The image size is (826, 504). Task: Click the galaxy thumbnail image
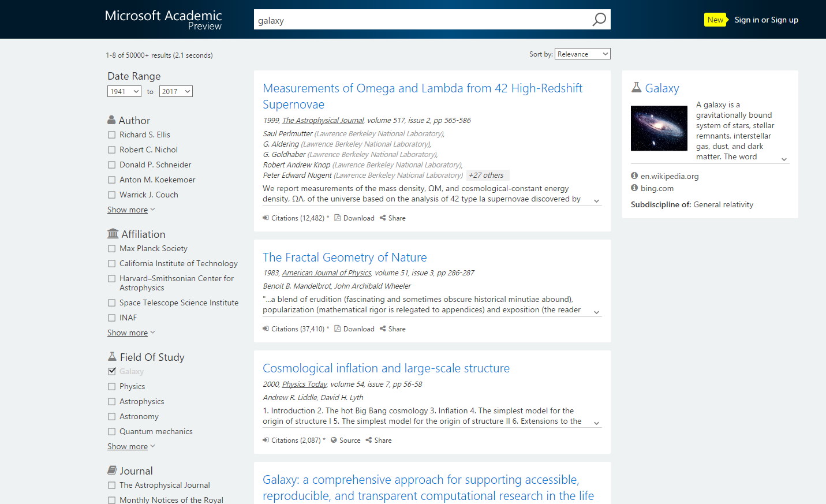[659, 128]
